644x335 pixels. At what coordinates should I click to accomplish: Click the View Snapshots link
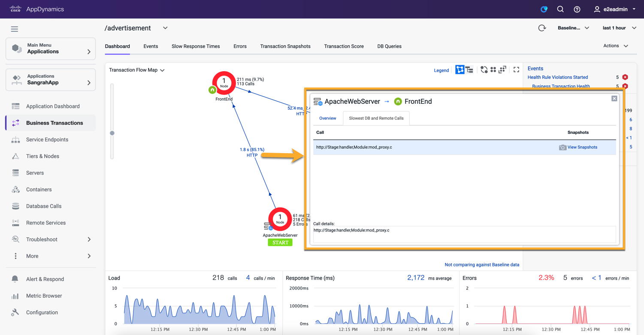[582, 147]
